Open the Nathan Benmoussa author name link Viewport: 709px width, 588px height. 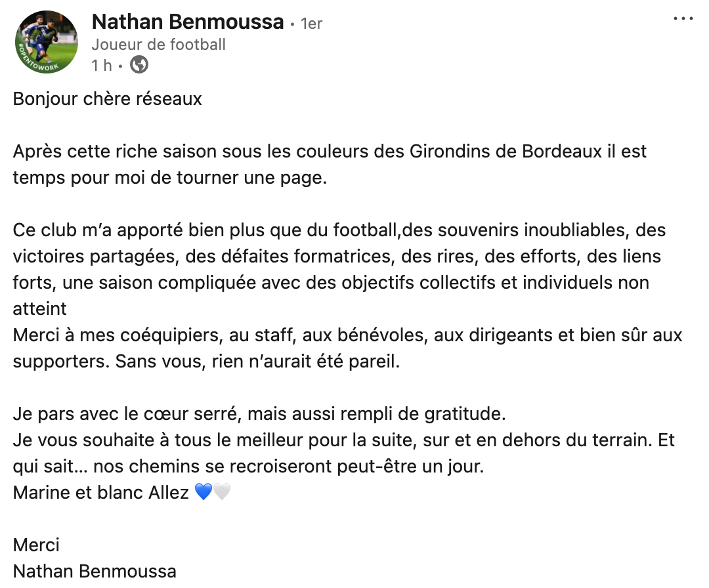coord(188,22)
